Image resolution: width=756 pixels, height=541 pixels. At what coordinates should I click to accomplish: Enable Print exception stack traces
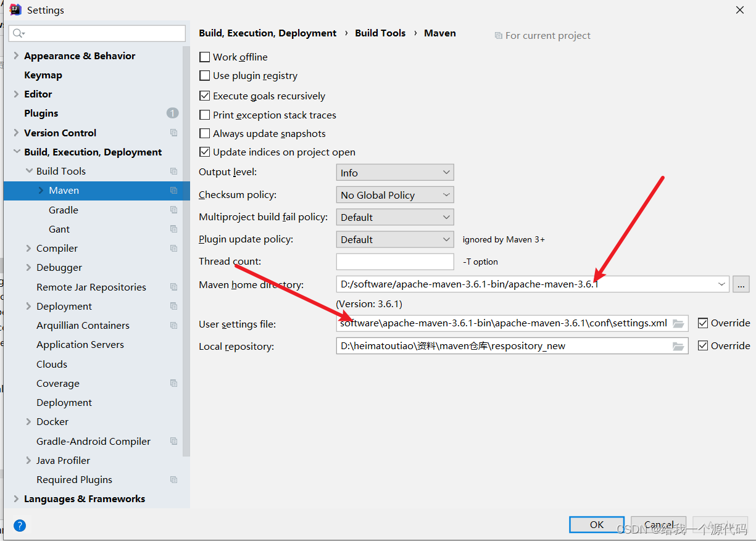(x=205, y=115)
